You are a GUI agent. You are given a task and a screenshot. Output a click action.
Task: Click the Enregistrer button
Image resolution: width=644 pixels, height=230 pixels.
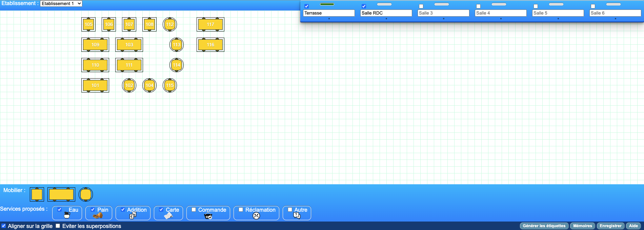coord(610,226)
